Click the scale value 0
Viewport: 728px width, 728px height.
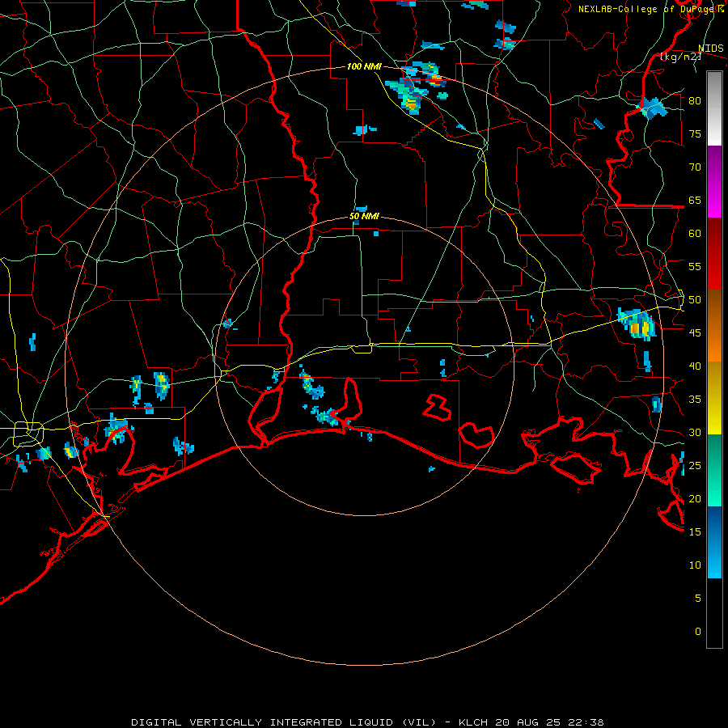click(x=698, y=632)
